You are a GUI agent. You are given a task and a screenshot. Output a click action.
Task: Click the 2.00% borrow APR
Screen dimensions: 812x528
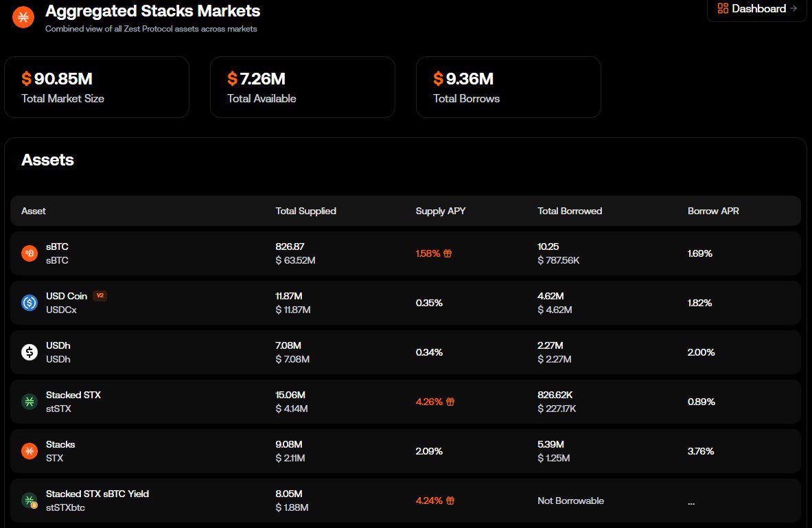[x=701, y=352]
